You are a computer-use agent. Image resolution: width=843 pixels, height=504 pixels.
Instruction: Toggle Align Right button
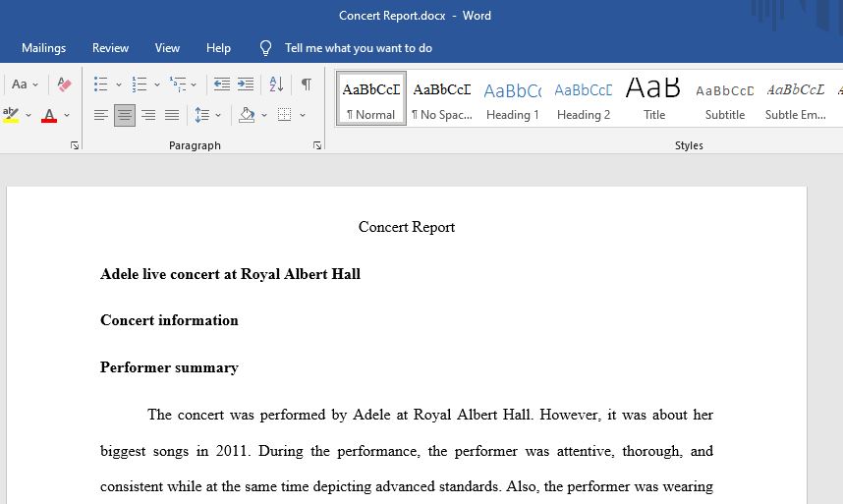[x=148, y=115]
